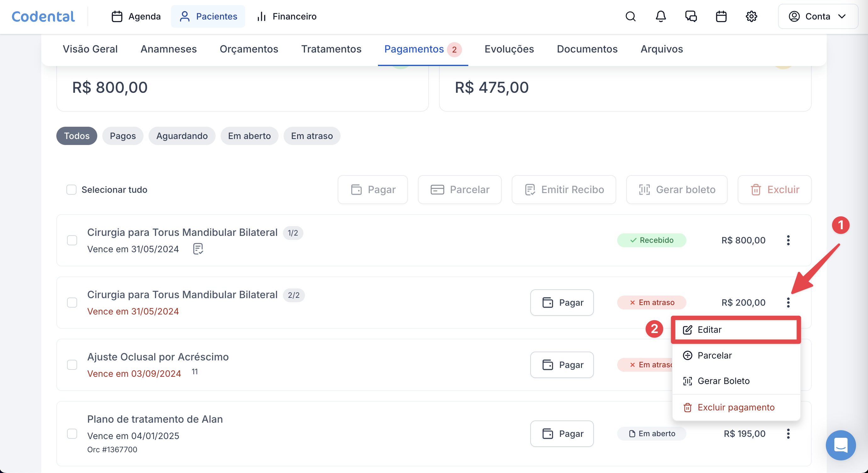
Task: Click the Em aberto status badge
Action: 652,434
